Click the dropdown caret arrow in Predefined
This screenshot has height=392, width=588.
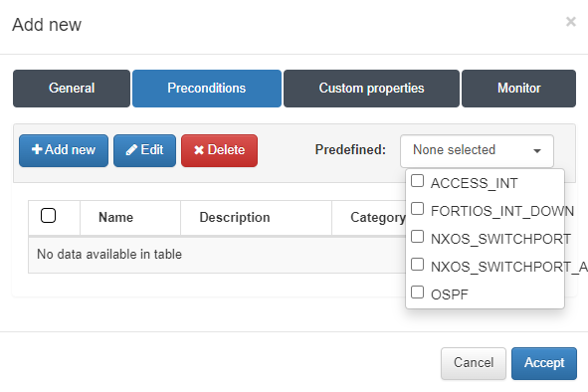coord(537,151)
